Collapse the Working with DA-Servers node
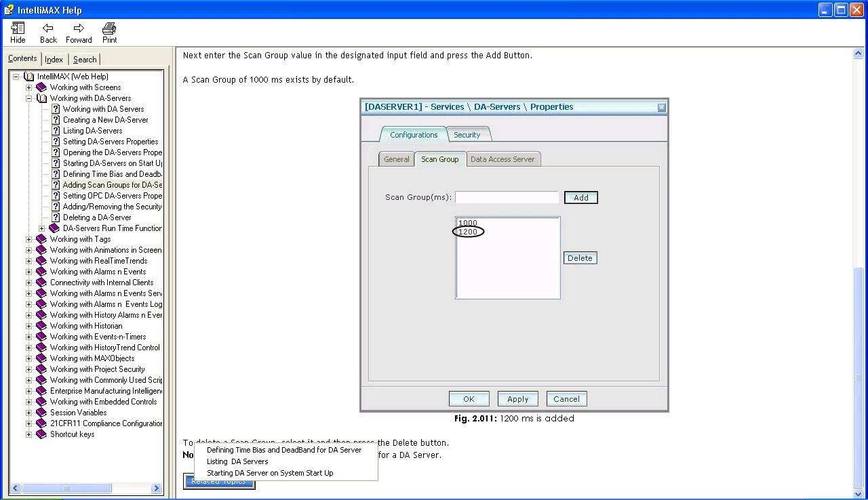The image size is (868, 500). tap(28, 98)
